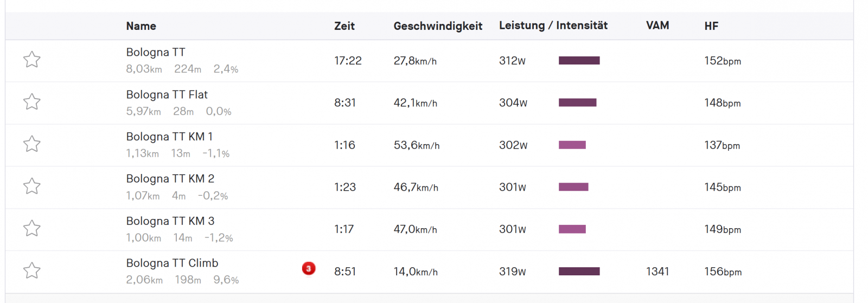Toggle star for Bologna TT Climb
Image resolution: width=868 pixels, height=303 pixels.
click(32, 270)
